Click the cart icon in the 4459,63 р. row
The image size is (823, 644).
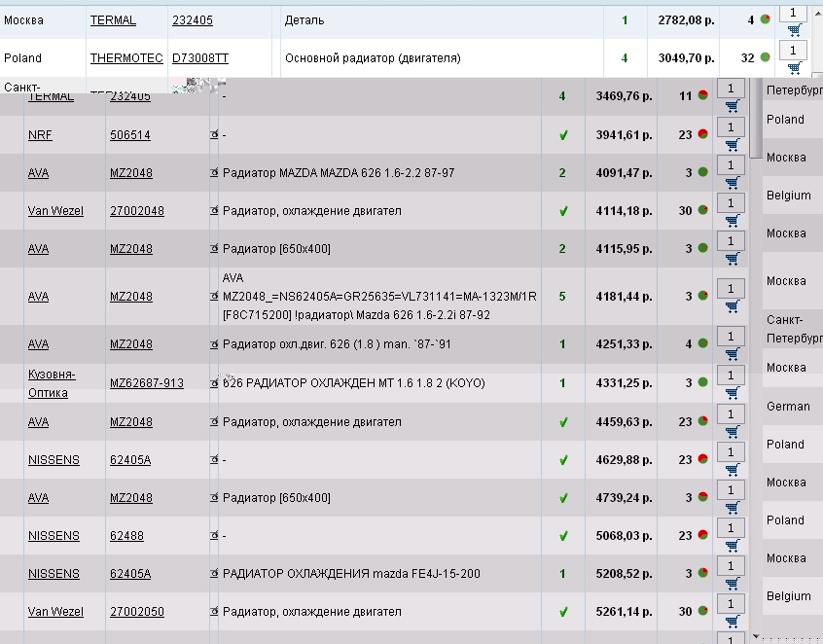click(733, 431)
